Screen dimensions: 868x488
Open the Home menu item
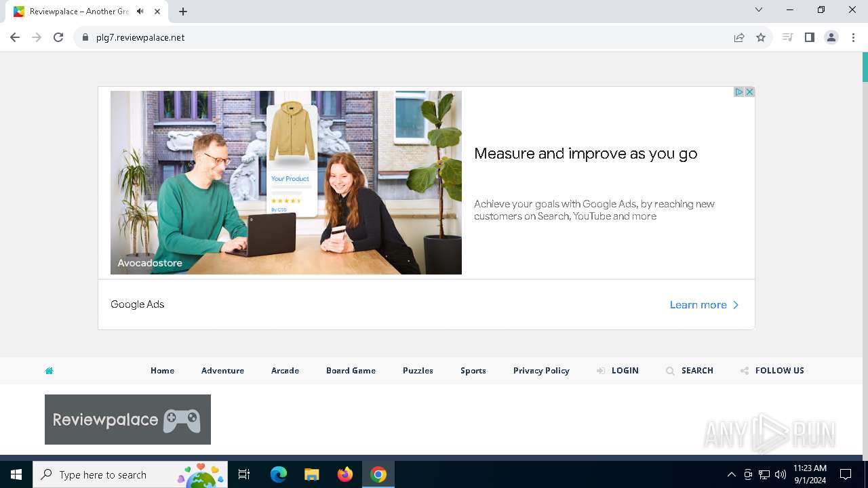pyautogui.click(x=163, y=371)
